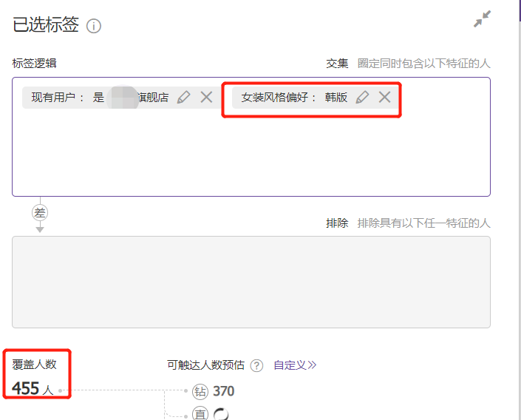Click the 钻 channel icon

point(200,391)
